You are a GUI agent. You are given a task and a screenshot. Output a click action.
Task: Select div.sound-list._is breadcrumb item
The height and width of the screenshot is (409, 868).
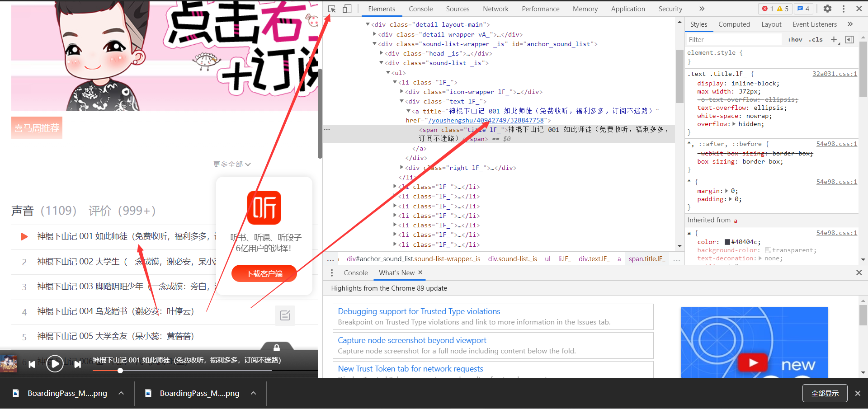(x=512, y=259)
